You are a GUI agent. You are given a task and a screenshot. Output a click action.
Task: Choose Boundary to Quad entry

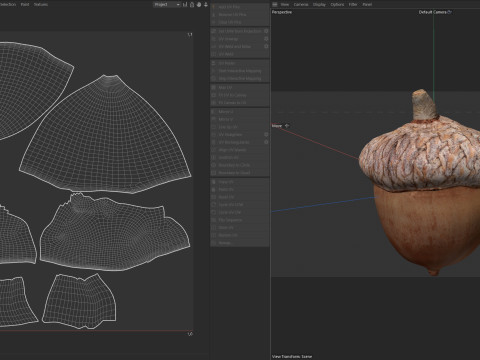tap(240, 173)
